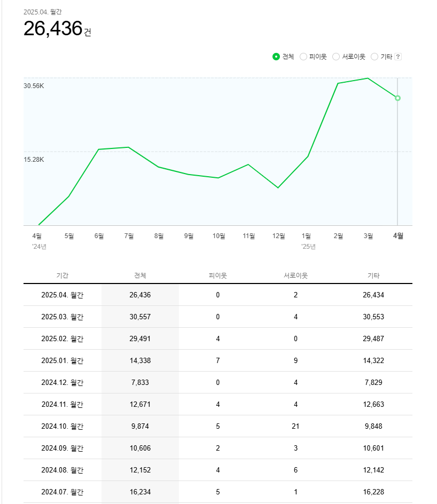Screen dimensions: 437x504
Task: Click the 서로이웃 column header in table
Action: click(x=296, y=275)
